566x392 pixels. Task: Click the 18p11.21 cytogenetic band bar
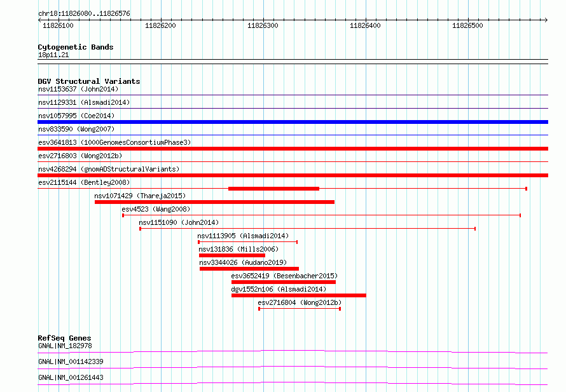[x=293, y=62]
